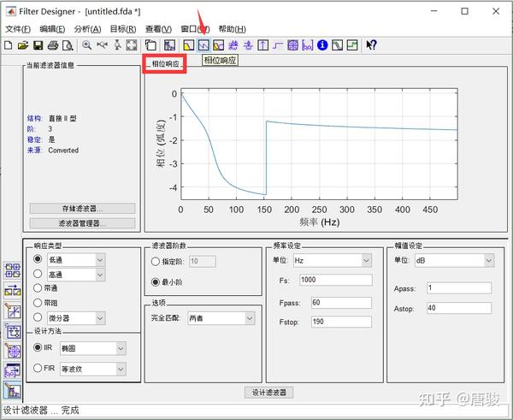This screenshot has width=513, height=420.
Task: Select the 最小阶 filter order option
Action: [x=156, y=282]
